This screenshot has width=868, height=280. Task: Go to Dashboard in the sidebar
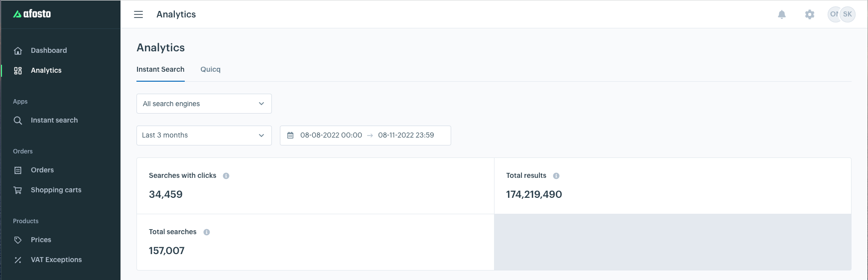[x=49, y=50]
